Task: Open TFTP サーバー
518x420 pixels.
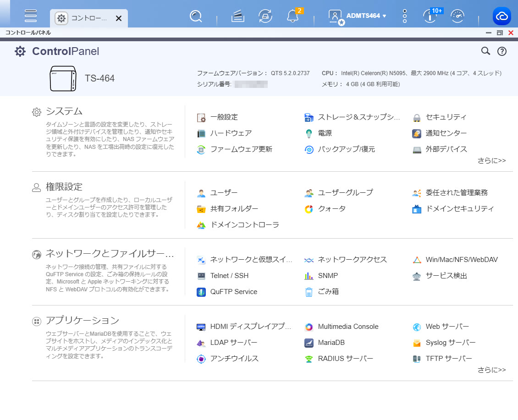Action: [442, 359]
